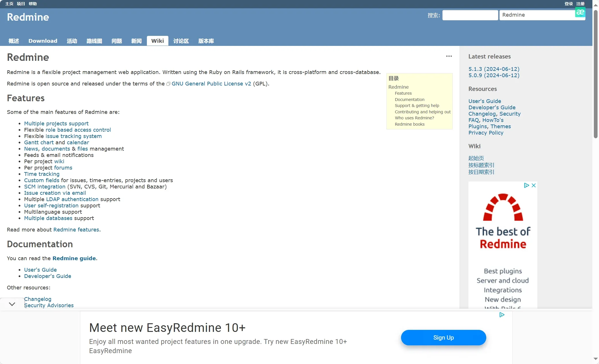Click the Redmine home logo icon
Image resolution: width=599 pixels, height=364 pixels.
(28, 17)
